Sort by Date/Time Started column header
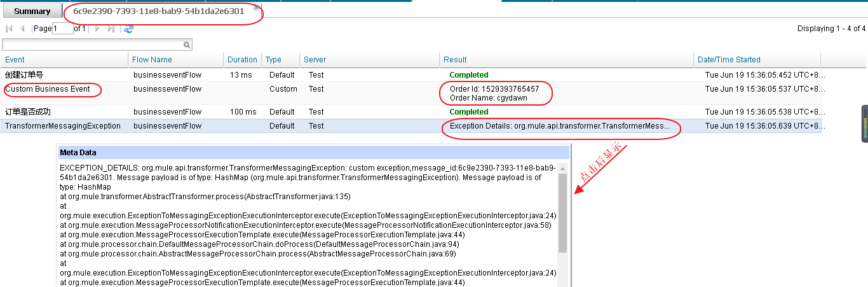 pos(757,60)
